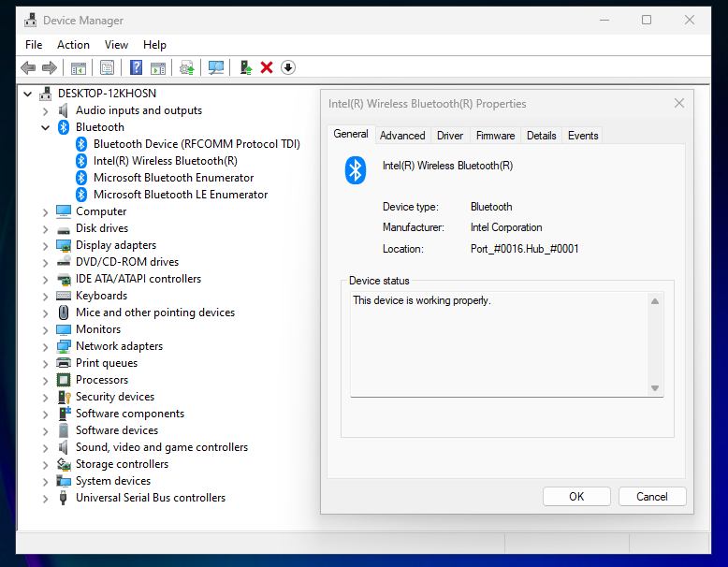
Task: Expand Mice and other pointing devices chevron
Action: [46, 313]
